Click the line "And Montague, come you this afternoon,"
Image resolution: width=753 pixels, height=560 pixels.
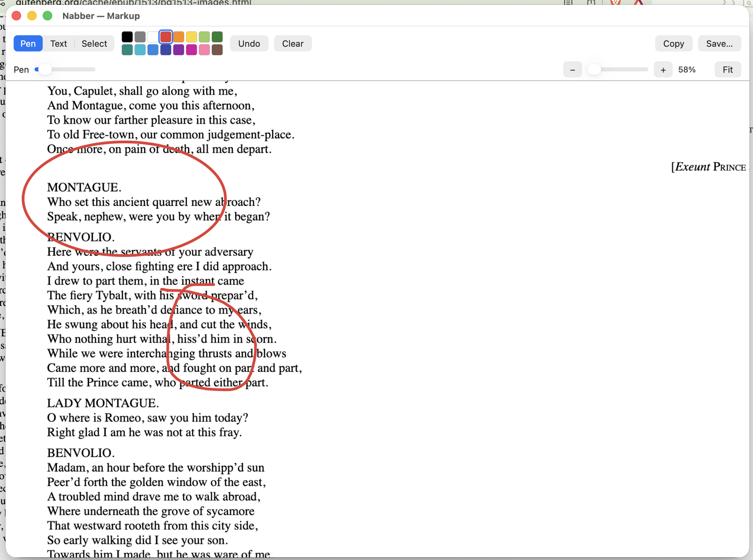(151, 106)
